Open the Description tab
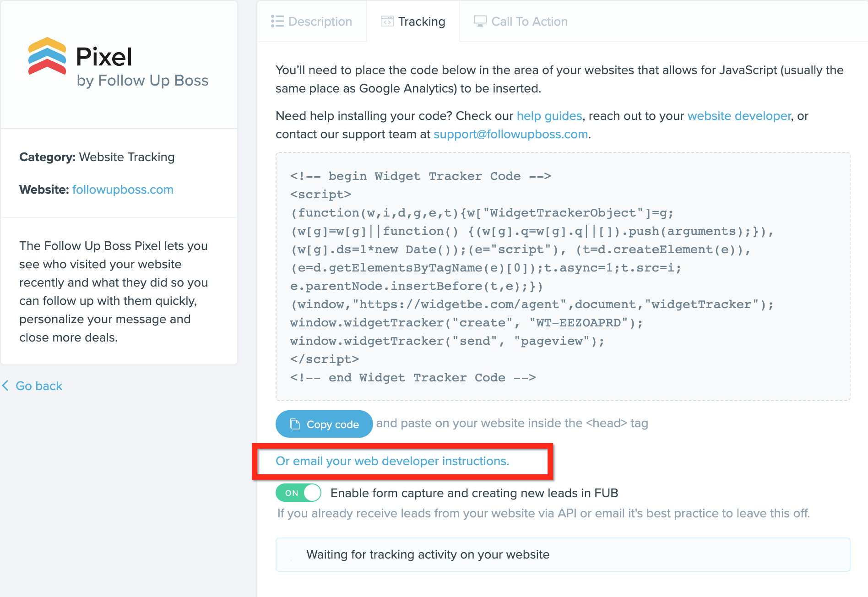 [x=312, y=22]
